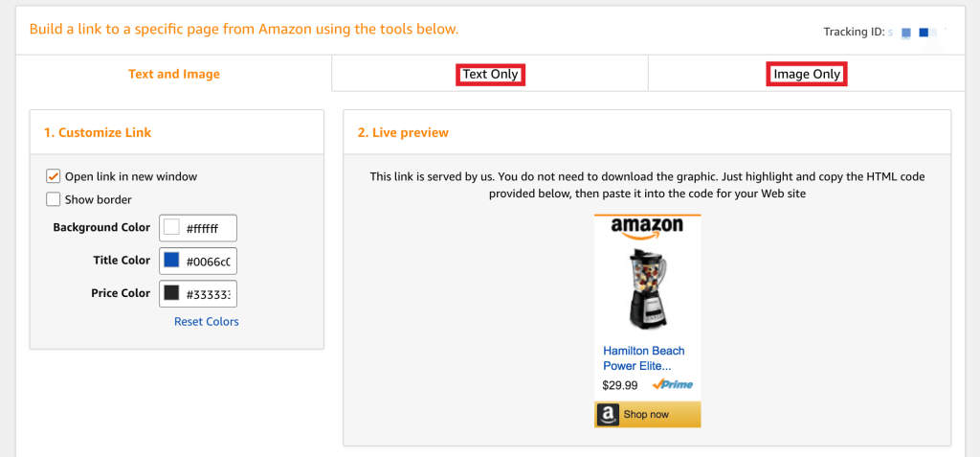Click the Background Color hex input field
Image resolution: width=980 pixels, height=457 pixels.
(210, 228)
